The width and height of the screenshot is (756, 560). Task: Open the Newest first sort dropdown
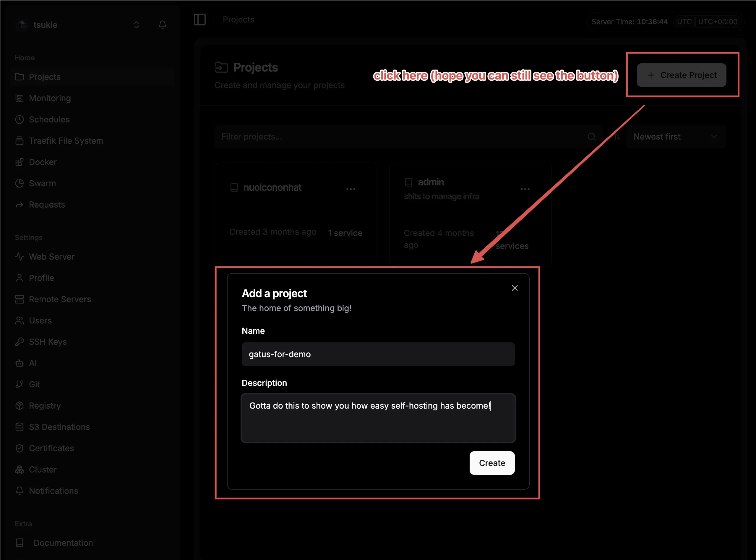pos(676,137)
